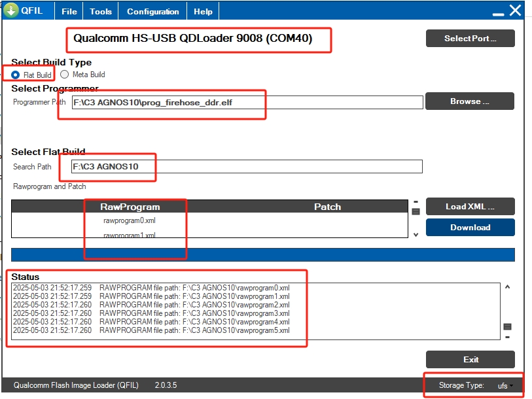Click Browse to choose programmer file

tap(470, 101)
